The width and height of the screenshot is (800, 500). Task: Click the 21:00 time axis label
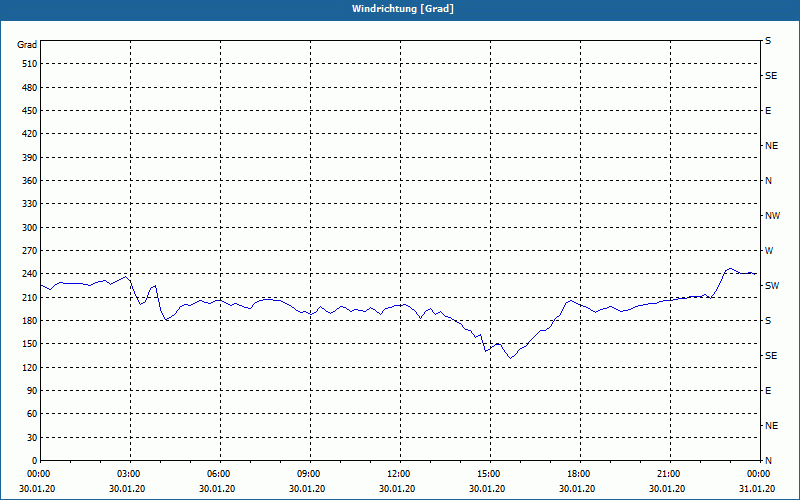click(x=667, y=473)
